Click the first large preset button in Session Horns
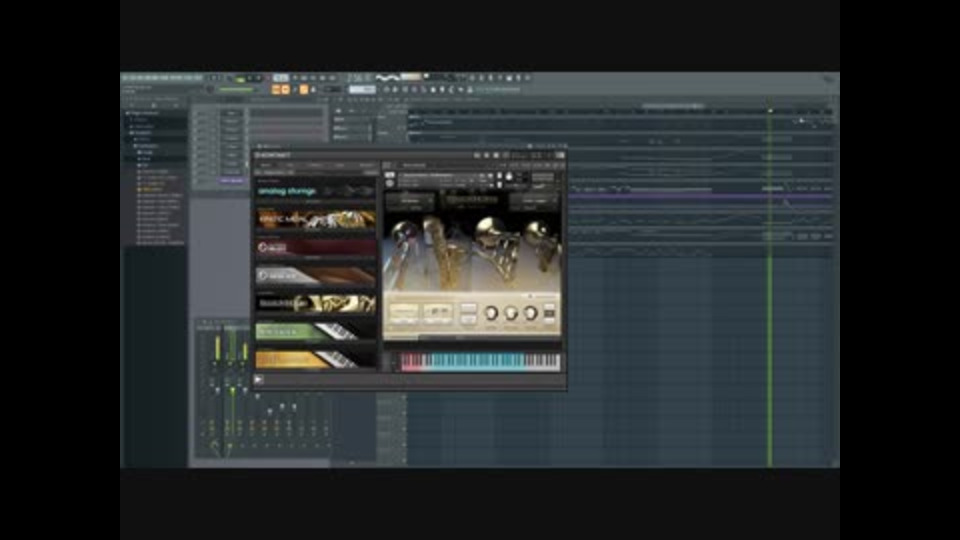The width and height of the screenshot is (960, 540). 404,313
